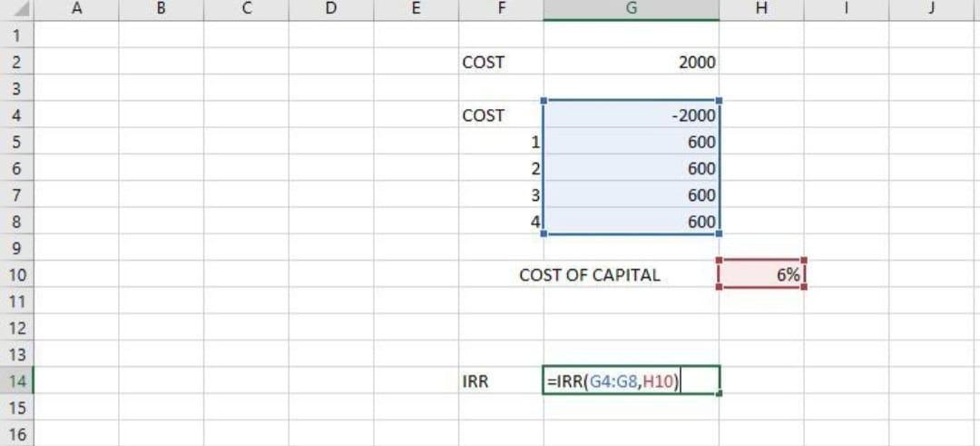980x446 pixels.
Task: Select the row 14 header
Action: pyautogui.click(x=16, y=382)
